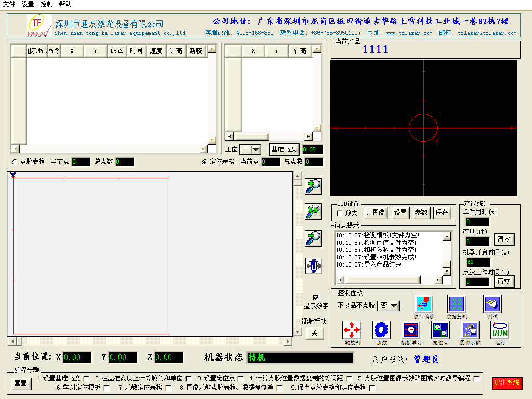Click the 轴控制 axis control icon
532x399 pixels.
point(352,330)
